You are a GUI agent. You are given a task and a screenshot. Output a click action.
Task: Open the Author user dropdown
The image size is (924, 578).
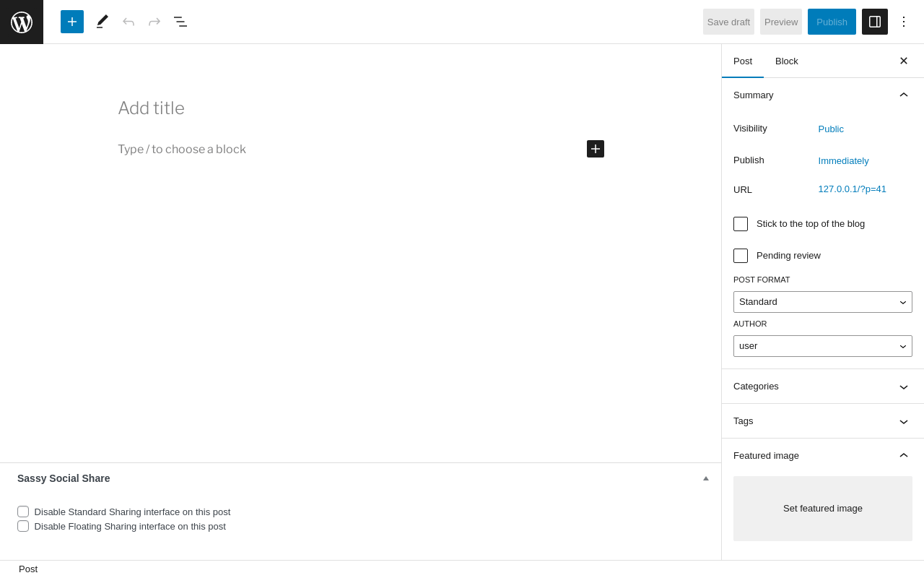point(823,346)
